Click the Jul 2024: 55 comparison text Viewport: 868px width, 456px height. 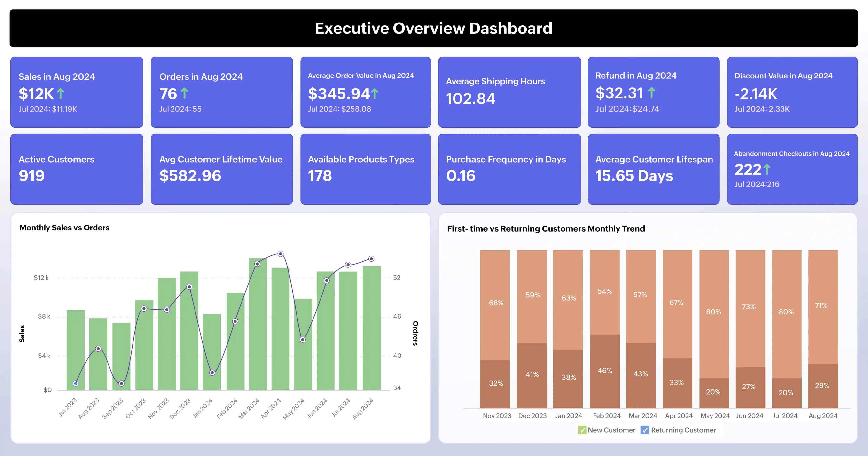point(180,109)
